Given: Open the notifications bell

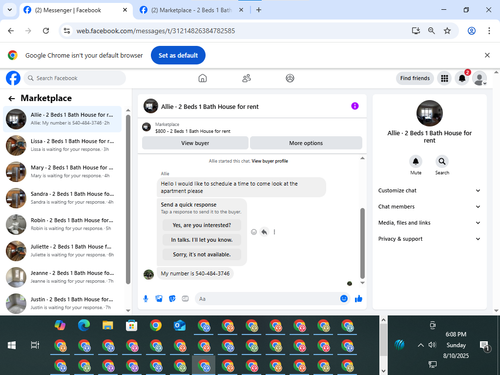Looking at the screenshot, I should click(x=462, y=78).
